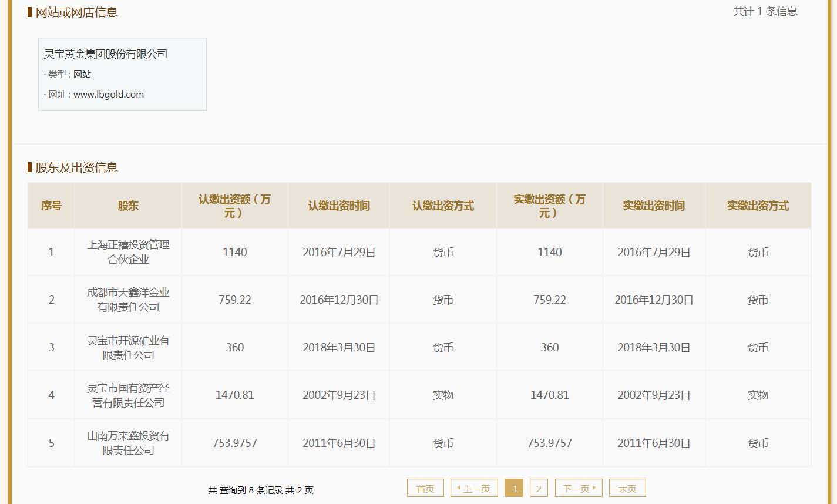Go to the previous page (上一页)
The height and width of the screenshot is (504, 837).
474,488
